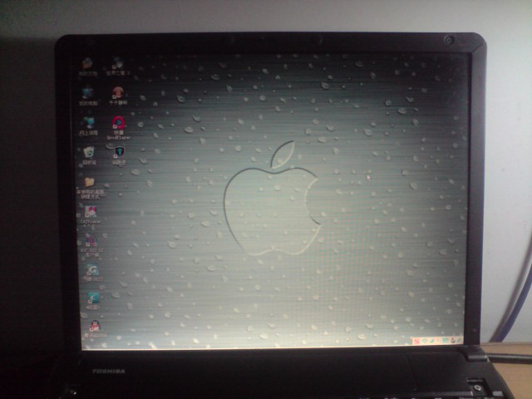This screenshot has height=399, width=532.
Task: Open the My Documents desktop icon
Action: point(87,66)
